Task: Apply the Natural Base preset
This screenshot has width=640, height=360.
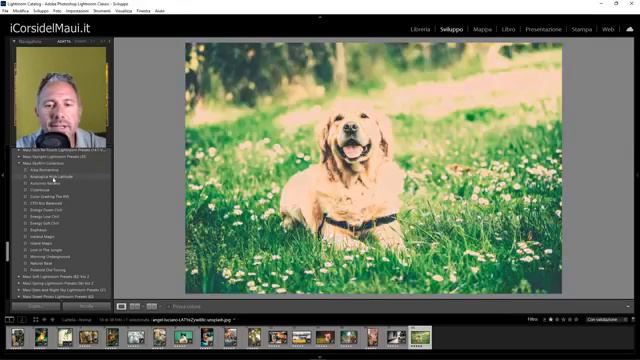Action: (41, 264)
